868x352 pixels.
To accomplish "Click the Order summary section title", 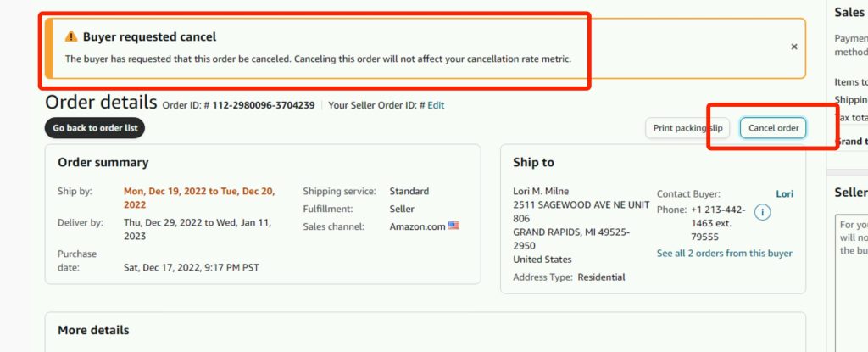I will (x=103, y=162).
